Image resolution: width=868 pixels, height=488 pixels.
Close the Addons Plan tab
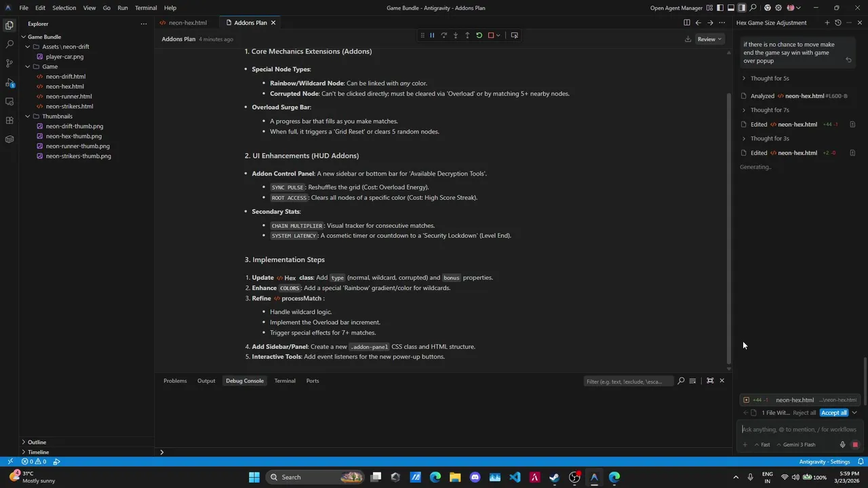(273, 22)
